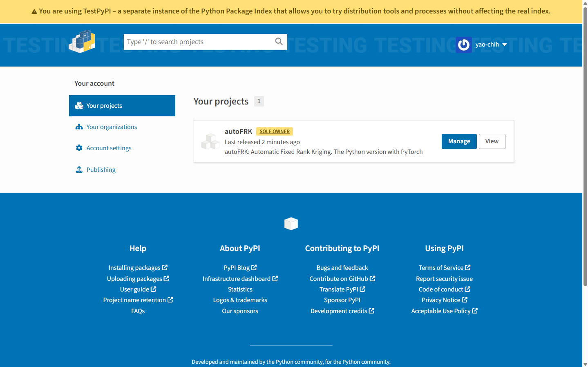Open Acceptable Use Policy link
588x367 pixels.
[x=445, y=311]
